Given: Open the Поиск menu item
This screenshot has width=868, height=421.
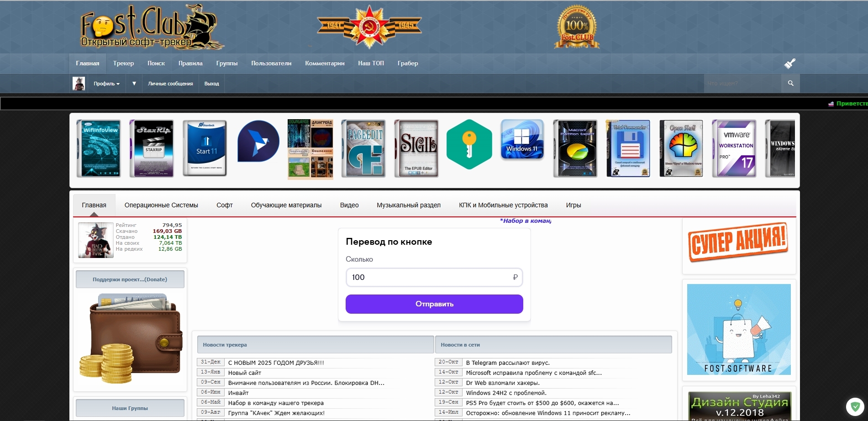Looking at the screenshot, I should (x=156, y=63).
